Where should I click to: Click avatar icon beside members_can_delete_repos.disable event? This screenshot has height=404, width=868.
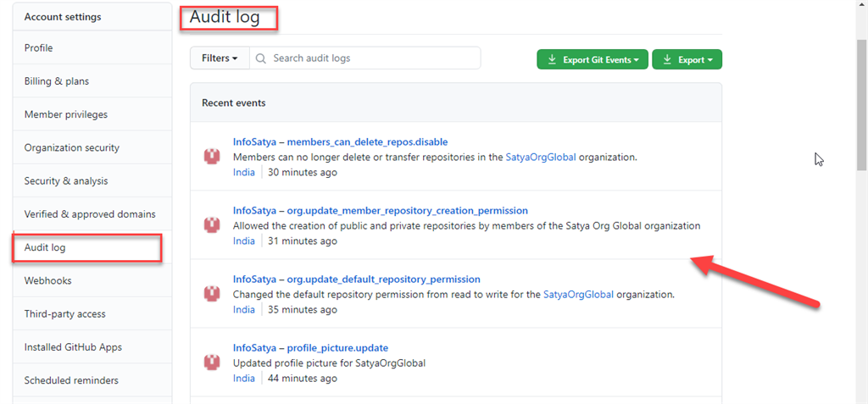click(212, 157)
